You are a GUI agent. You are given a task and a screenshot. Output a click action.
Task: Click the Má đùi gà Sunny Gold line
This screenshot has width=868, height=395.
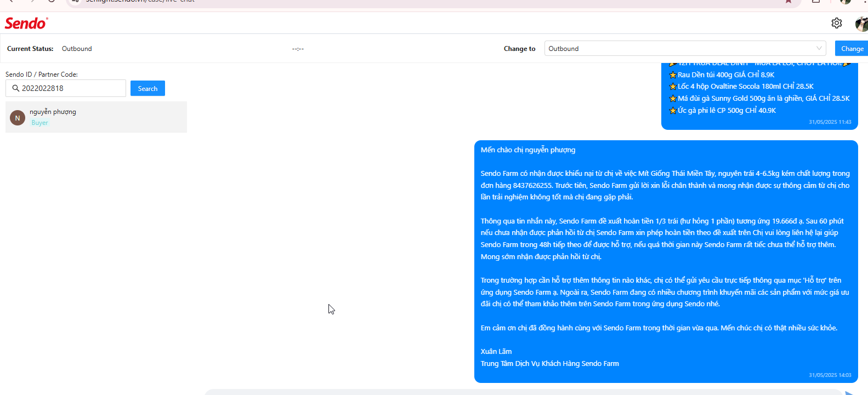[x=759, y=99]
